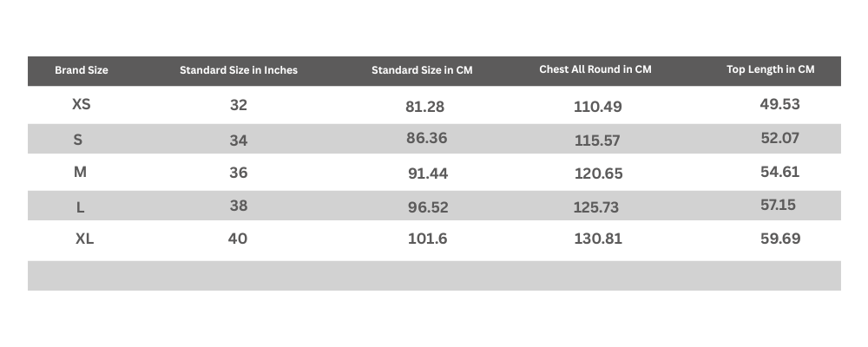Screen dimensions: 868x347
Task: Select the Standard Size in CM header
Action: 422,70
